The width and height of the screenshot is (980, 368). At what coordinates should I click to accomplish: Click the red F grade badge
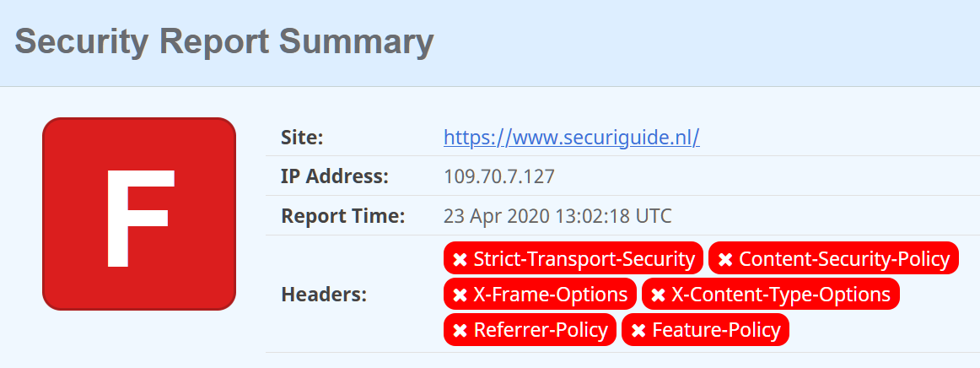[139, 214]
